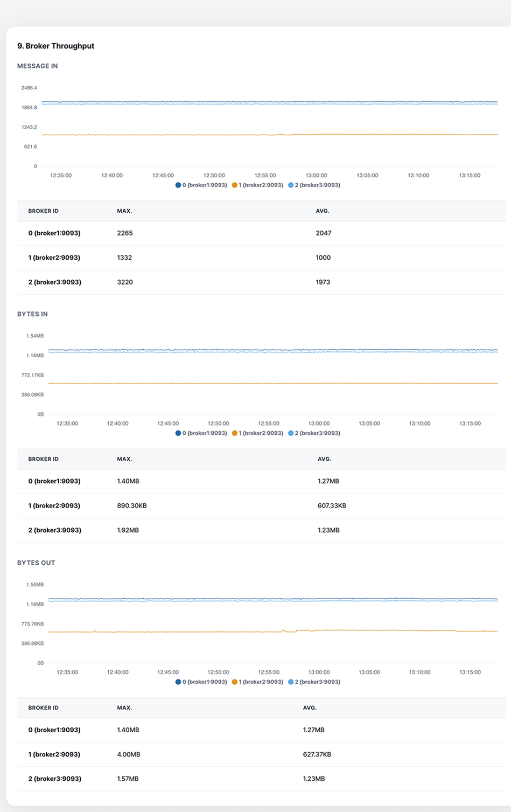511x812 pixels.
Task: Sort Bytes In table by AVG. column
Action: tap(324, 459)
